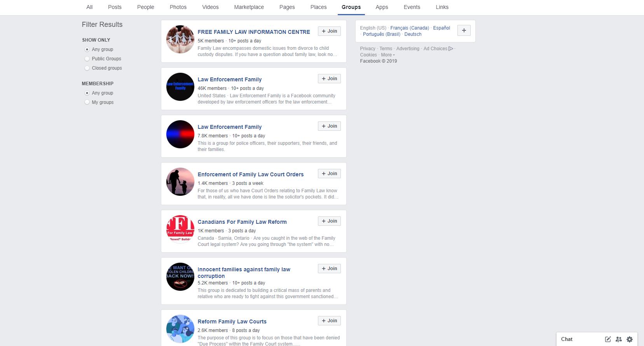Switch to the Events search tab

tap(412, 7)
